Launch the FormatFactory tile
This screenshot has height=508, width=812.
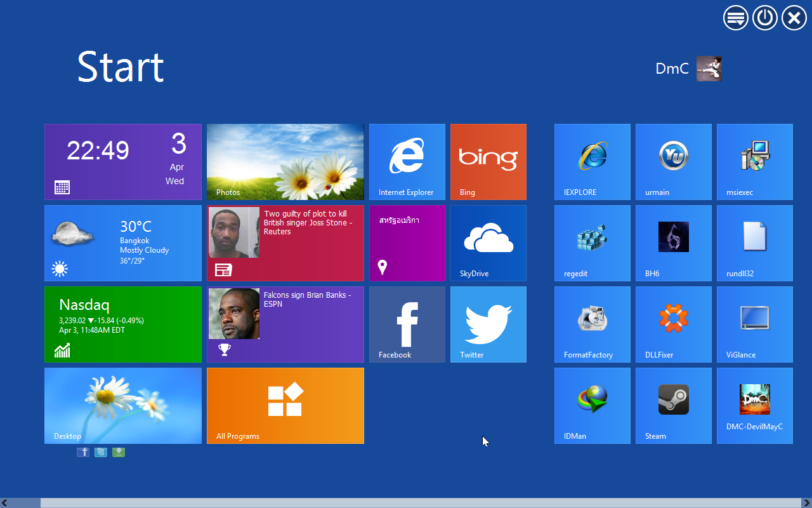click(x=593, y=324)
